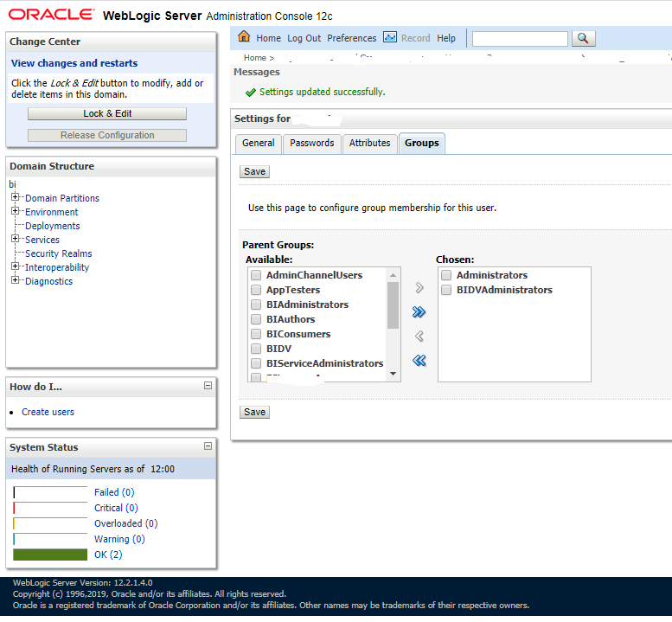Remove all groups from Chosen list
Image resolution: width=672 pixels, height=622 pixels.
pyautogui.click(x=419, y=361)
